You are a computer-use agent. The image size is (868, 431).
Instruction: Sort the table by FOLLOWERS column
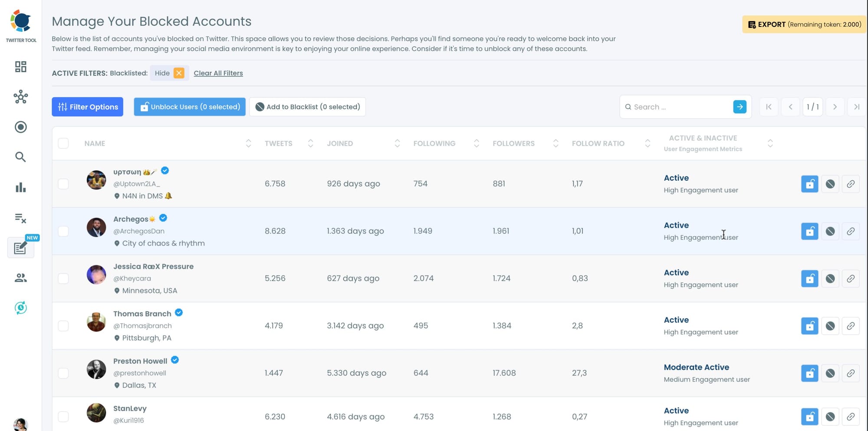tap(556, 143)
